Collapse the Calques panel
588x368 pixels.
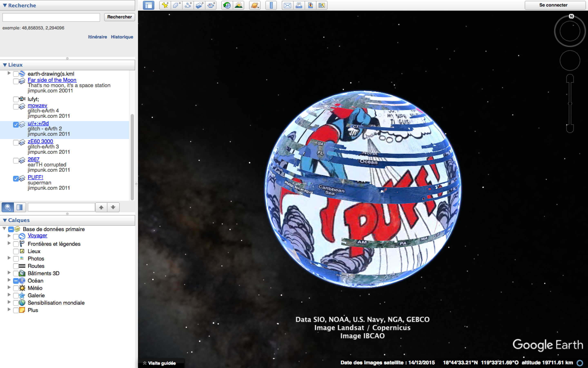[x=5, y=220]
